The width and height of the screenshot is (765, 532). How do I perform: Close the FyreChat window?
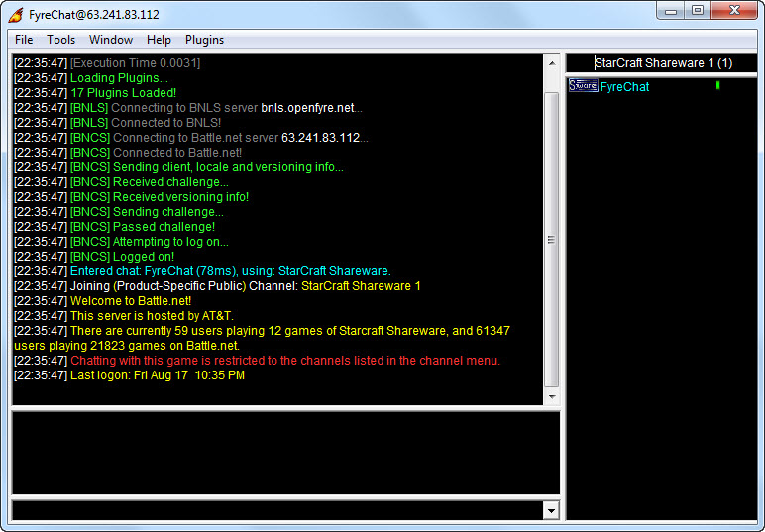coord(734,11)
